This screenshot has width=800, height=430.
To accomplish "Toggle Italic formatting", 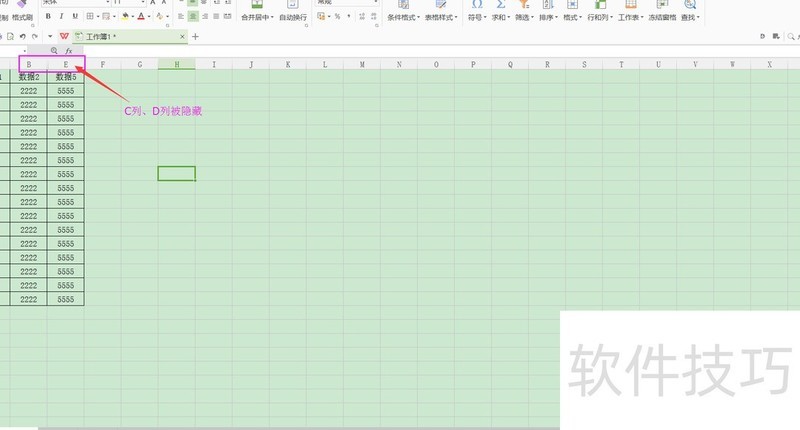I will pos(61,16).
